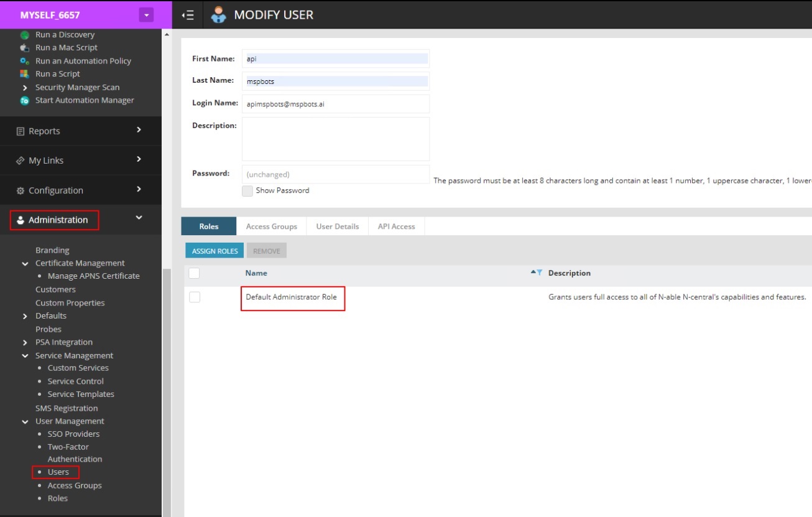Image resolution: width=812 pixels, height=517 pixels.
Task: Open Access Groups in the sidebar tree
Action: tap(75, 486)
